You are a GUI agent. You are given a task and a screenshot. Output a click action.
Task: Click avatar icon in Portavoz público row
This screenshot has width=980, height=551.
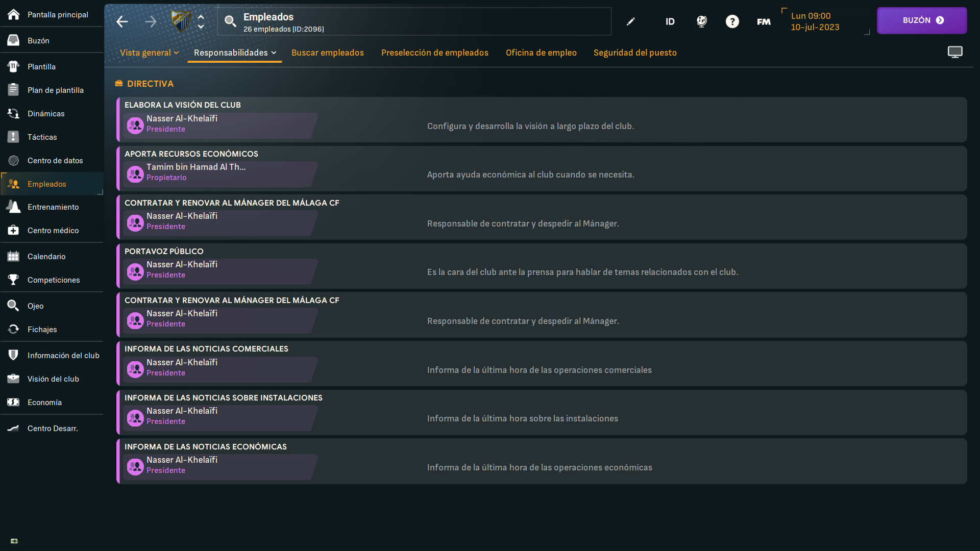click(x=135, y=272)
